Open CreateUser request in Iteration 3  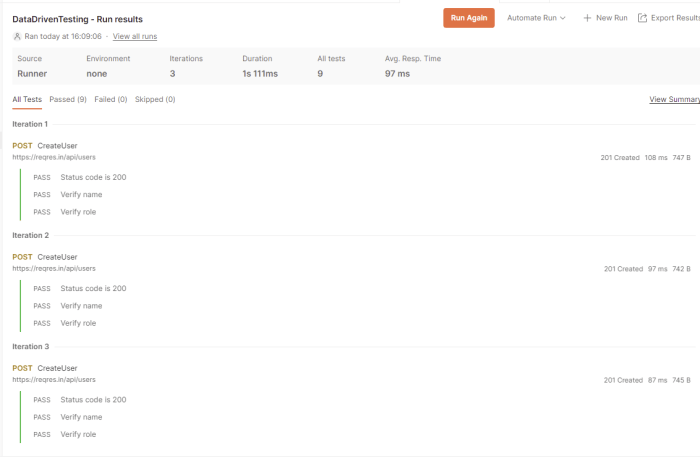(x=57, y=368)
